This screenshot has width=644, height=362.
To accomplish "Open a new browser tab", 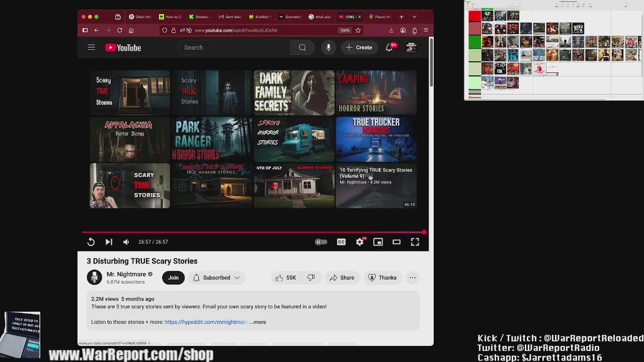I will coord(401,17).
